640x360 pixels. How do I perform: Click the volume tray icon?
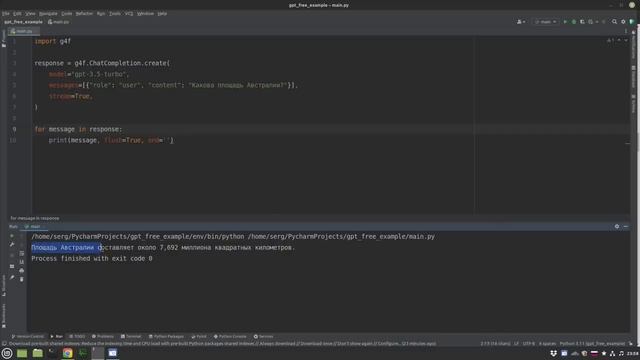click(621, 353)
